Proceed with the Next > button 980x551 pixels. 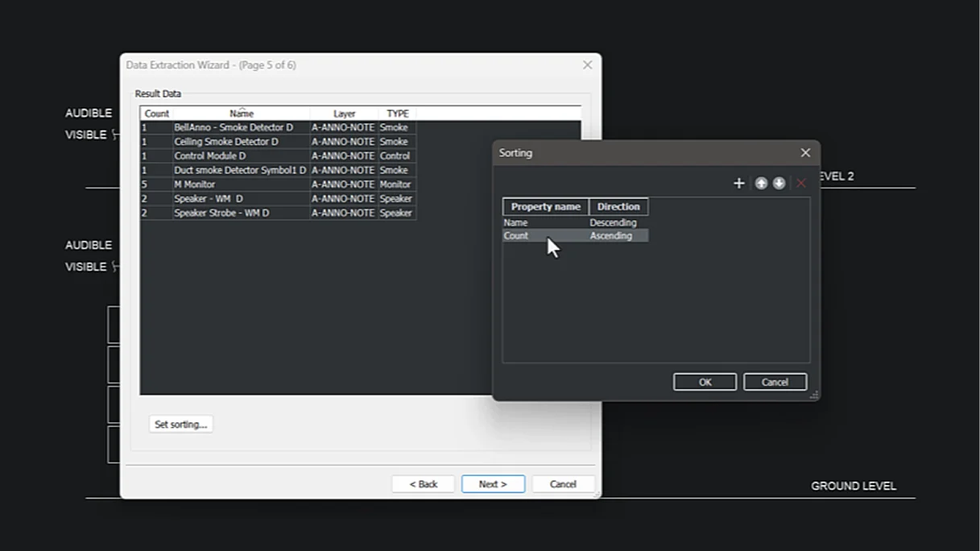(493, 484)
